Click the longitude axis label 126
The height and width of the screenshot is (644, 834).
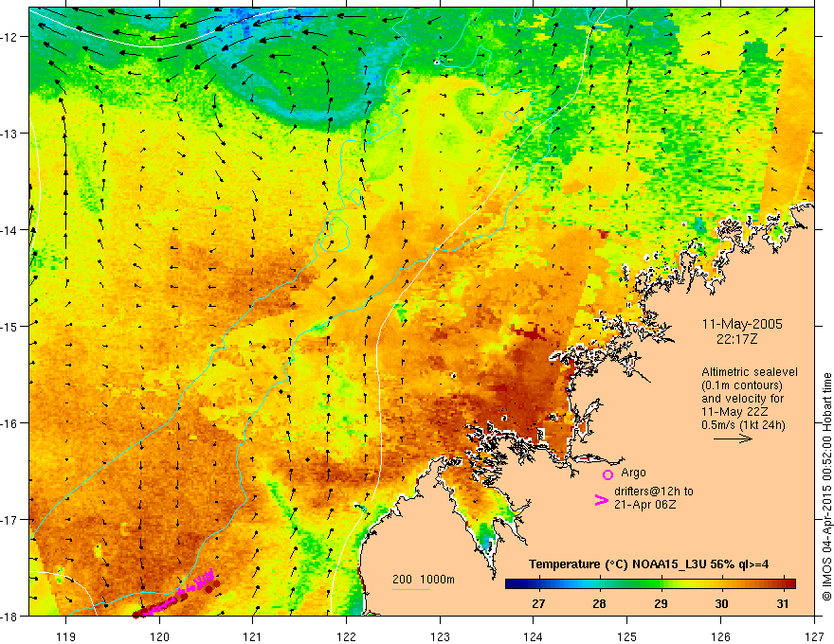(x=720, y=636)
